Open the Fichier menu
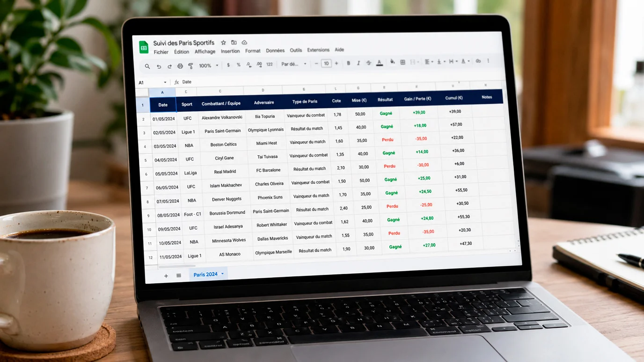644x362 pixels. [161, 52]
